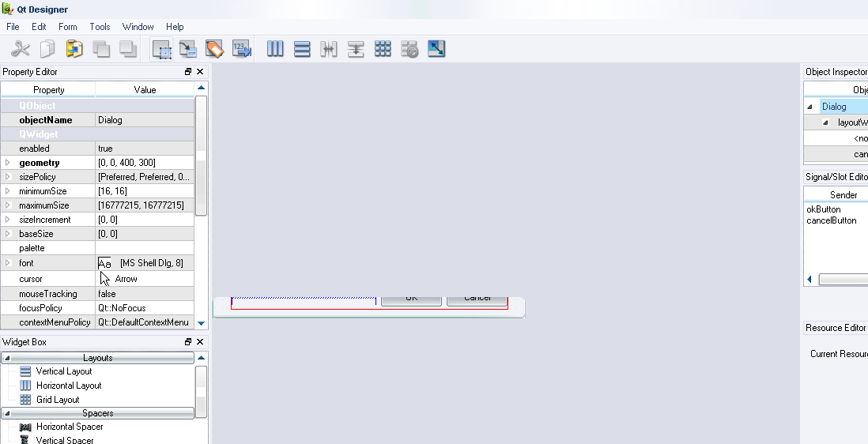Select the Vertical Layout widget
Image resolution: width=868 pixels, height=444 pixels.
pyautogui.click(x=55, y=371)
